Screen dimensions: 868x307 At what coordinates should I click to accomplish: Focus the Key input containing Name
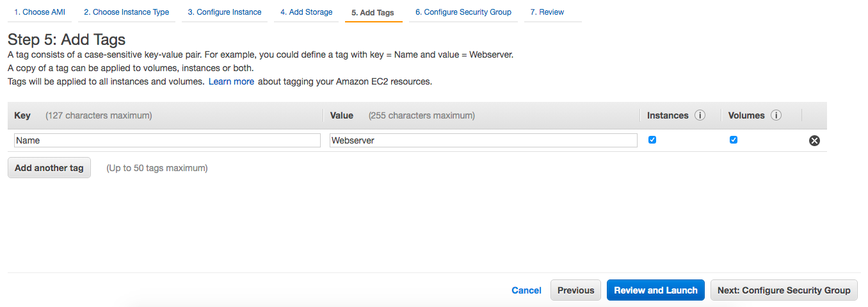click(x=167, y=140)
